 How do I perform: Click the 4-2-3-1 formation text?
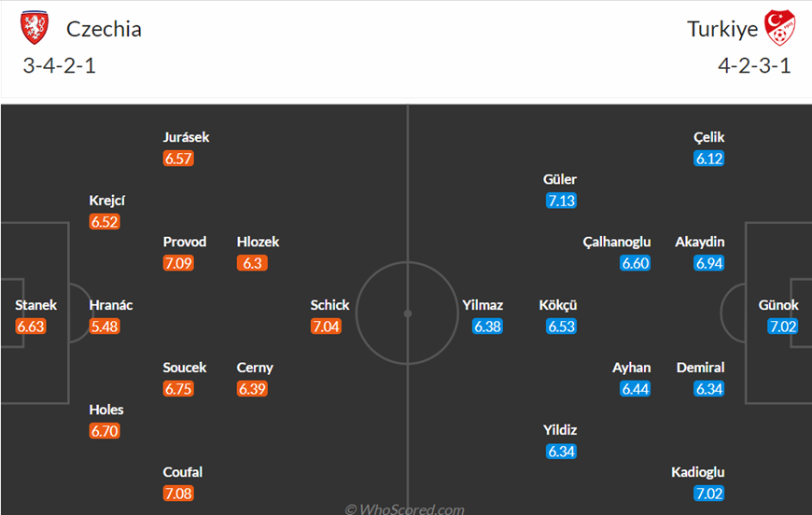[x=754, y=66]
